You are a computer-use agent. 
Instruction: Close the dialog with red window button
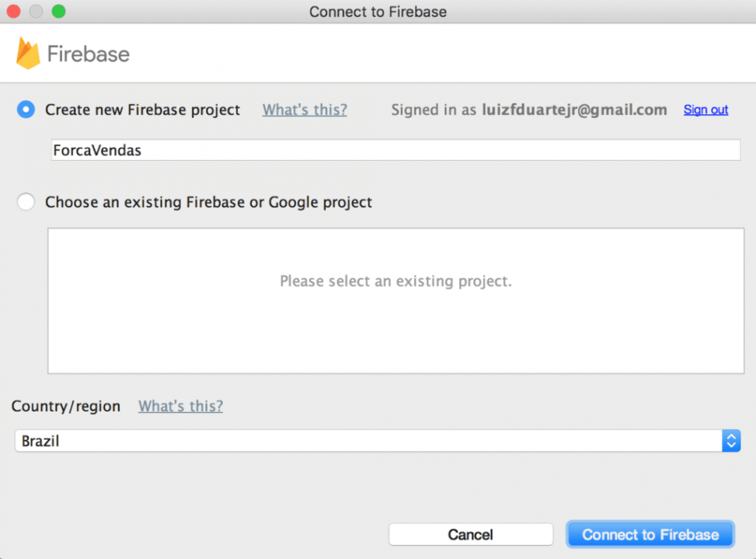pos(13,11)
